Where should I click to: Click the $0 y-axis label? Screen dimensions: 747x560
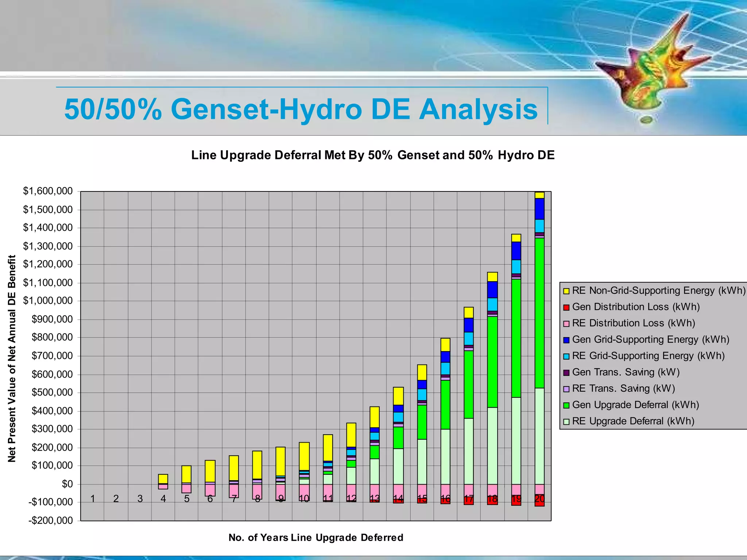(67, 484)
